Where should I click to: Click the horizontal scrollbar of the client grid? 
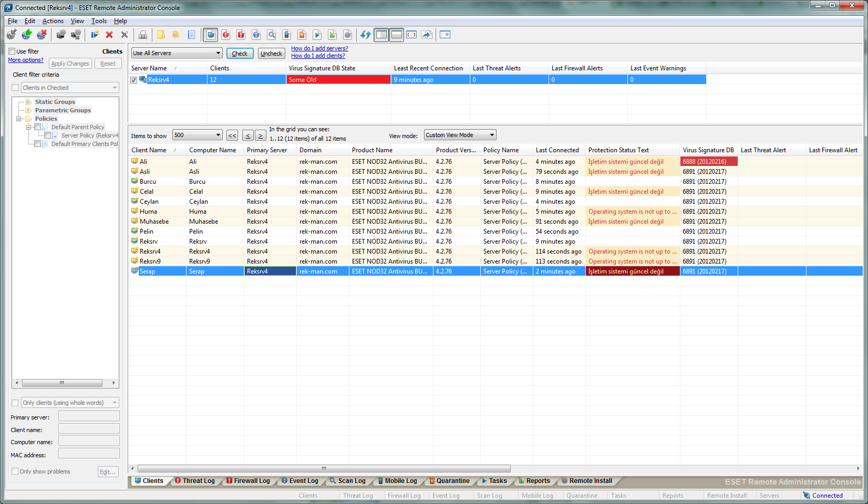click(x=324, y=468)
